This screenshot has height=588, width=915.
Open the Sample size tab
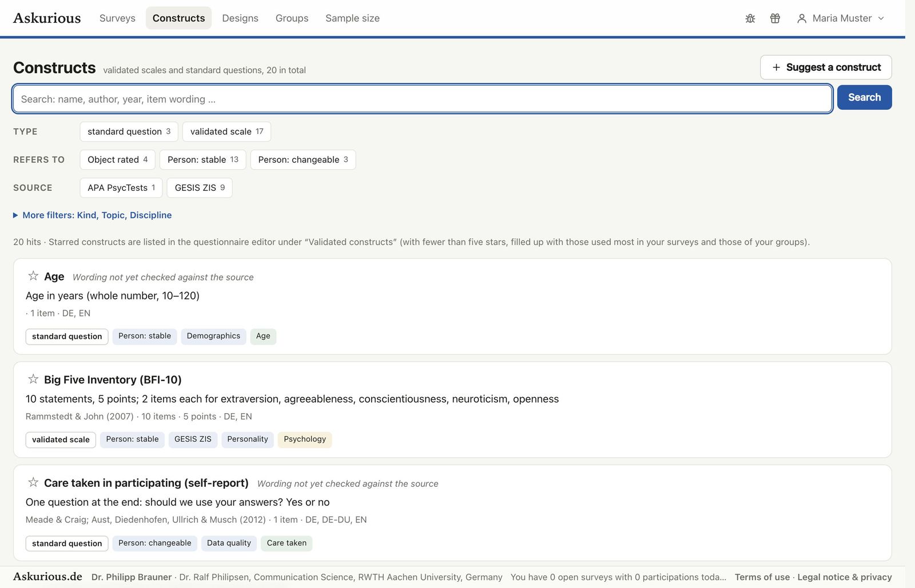[352, 18]
